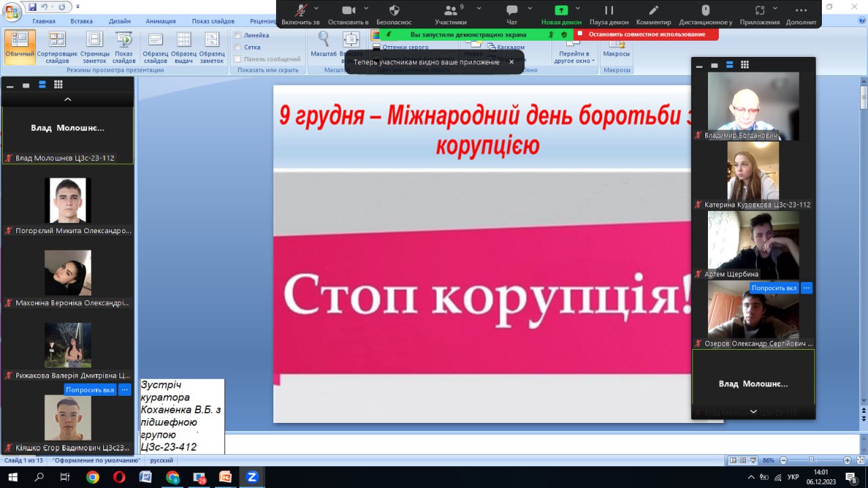Open Вставка ribbon tab

81,21
